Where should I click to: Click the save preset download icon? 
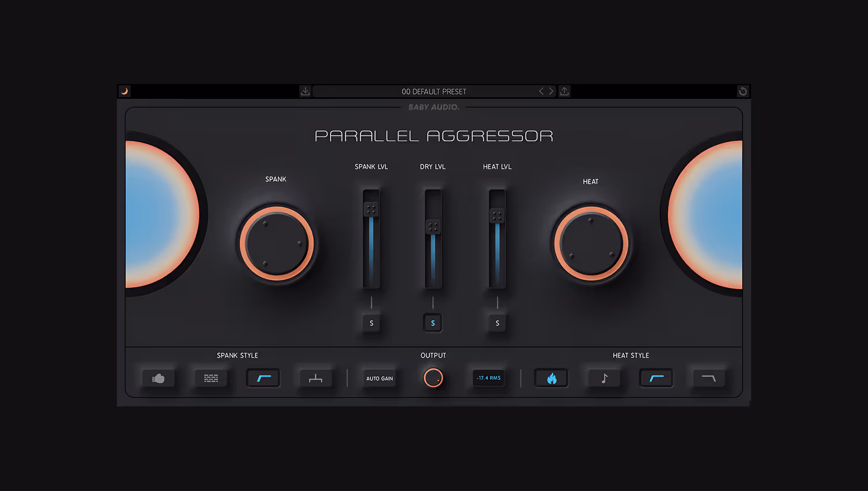pyautogui.click(x=306, y=91)
